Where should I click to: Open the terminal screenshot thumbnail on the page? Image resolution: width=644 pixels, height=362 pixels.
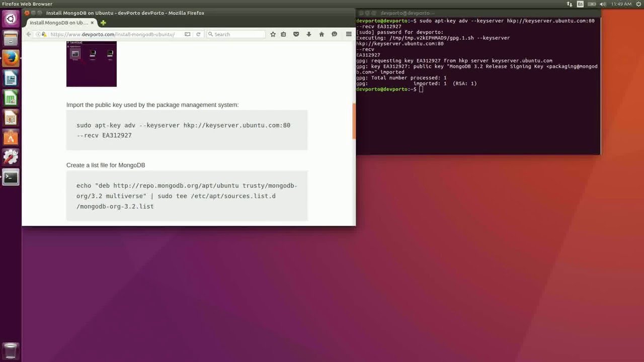(92, 64)
